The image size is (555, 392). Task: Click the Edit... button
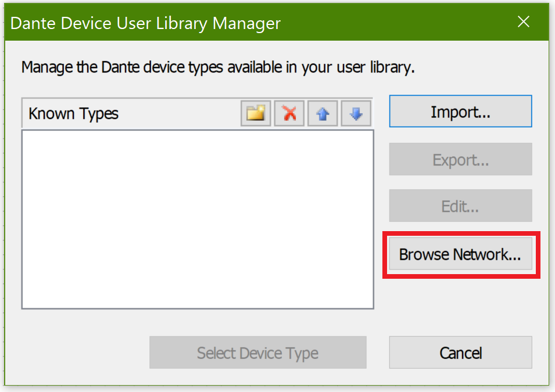click(460, 206)
